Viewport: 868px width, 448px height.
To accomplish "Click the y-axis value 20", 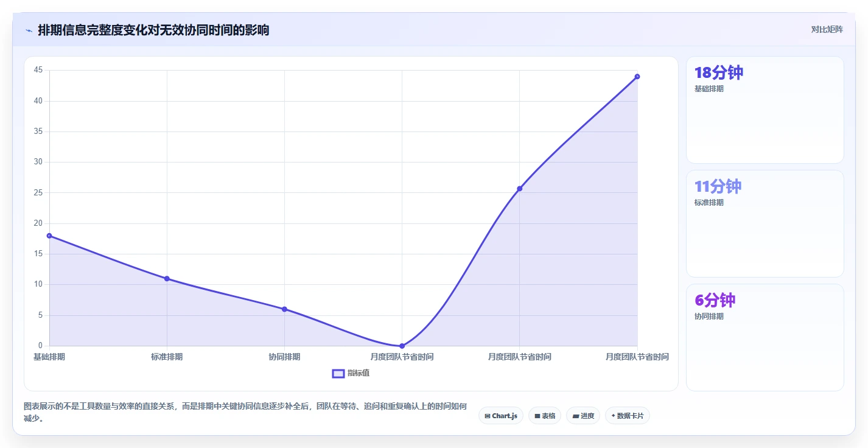I will coord(38,223).
